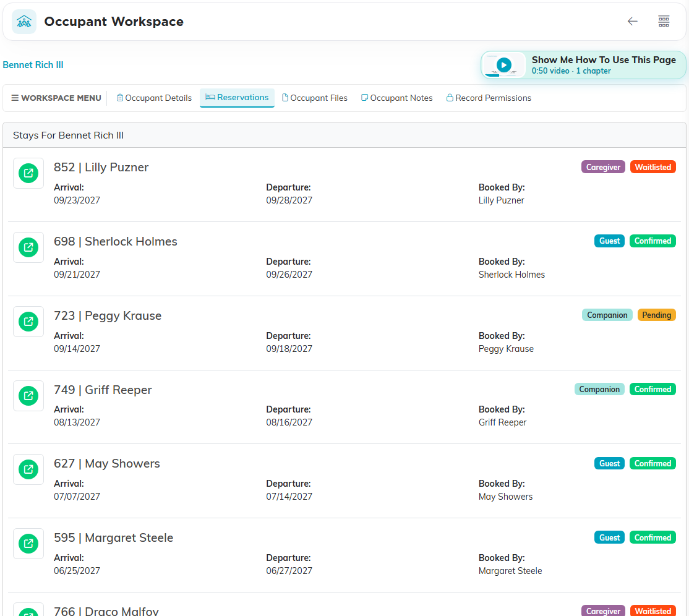
Task: Click arrival date 09/14/2027
Action: click(x=77, y=349)
